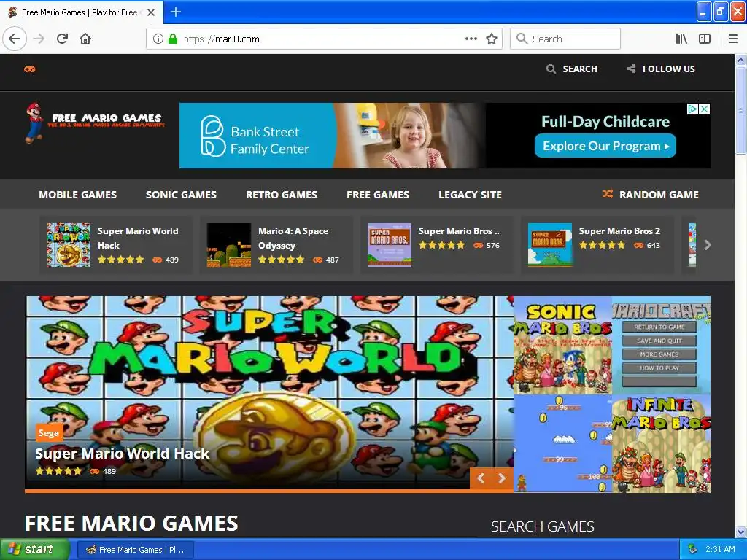Open the RETRO GAMES menu item

[x=282, y=194]
